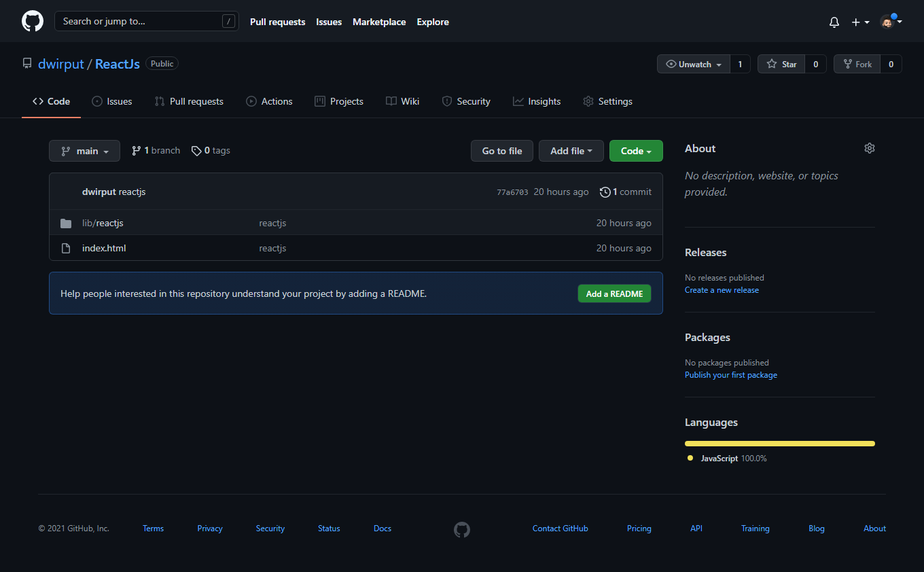Expand the Add file dropdown
Viewport: 924px width, 572px height.
pos(571,151)
